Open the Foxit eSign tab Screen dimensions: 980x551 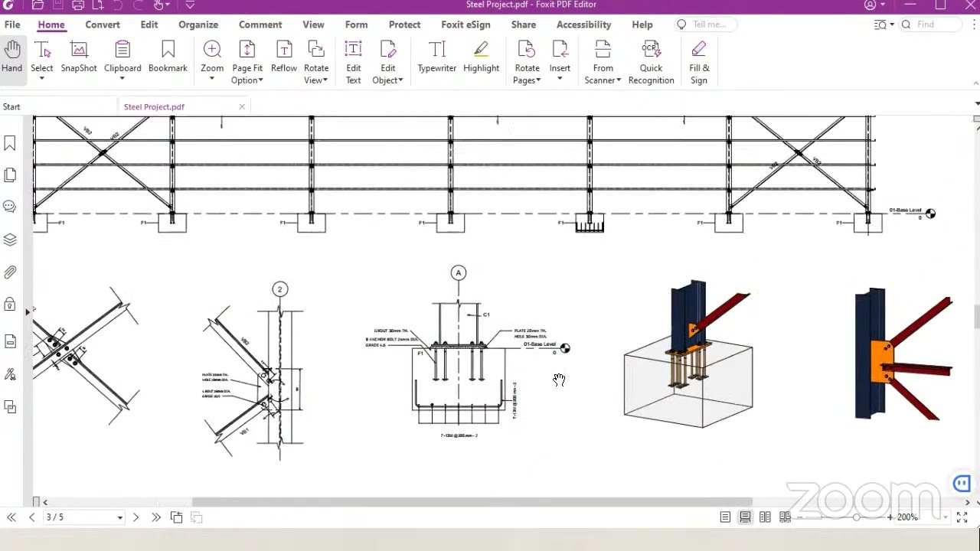465,24
